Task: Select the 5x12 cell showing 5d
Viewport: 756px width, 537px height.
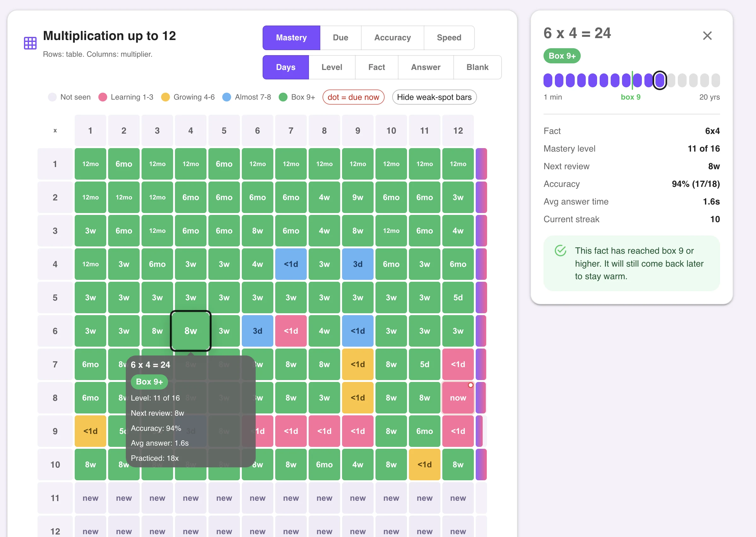Action: pos(458,297)
